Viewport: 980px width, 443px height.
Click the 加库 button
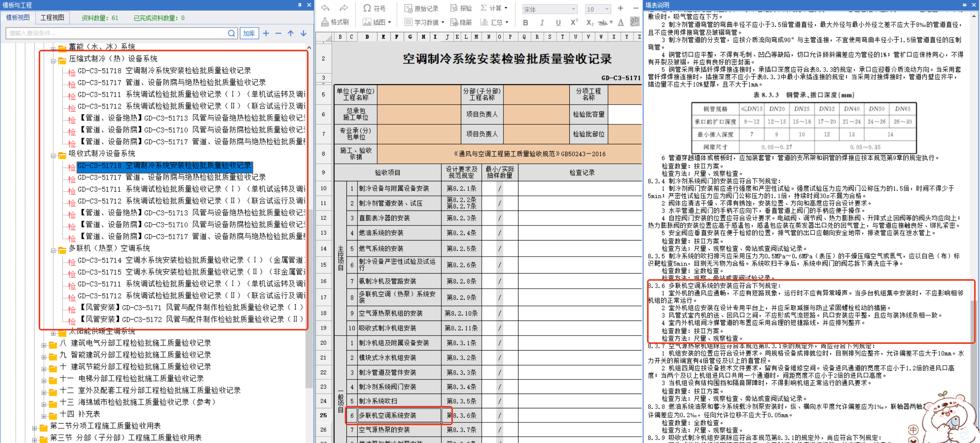[249, 34]
